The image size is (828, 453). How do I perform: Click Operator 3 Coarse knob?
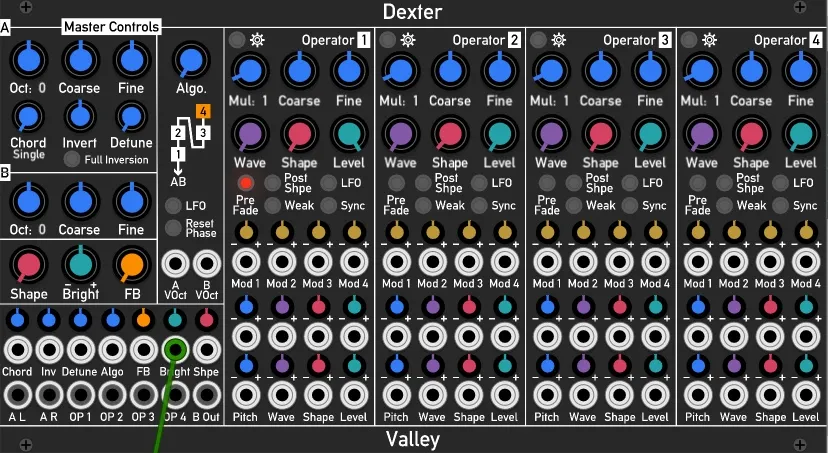(x=600, y=71)
